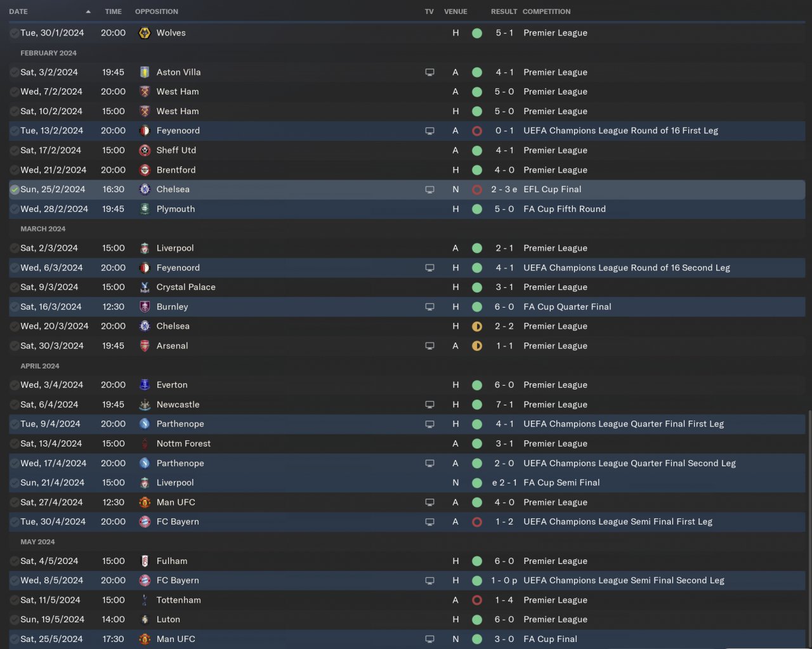
Task: Click the green win indicator for Luton match
Action: pos(477,620)
